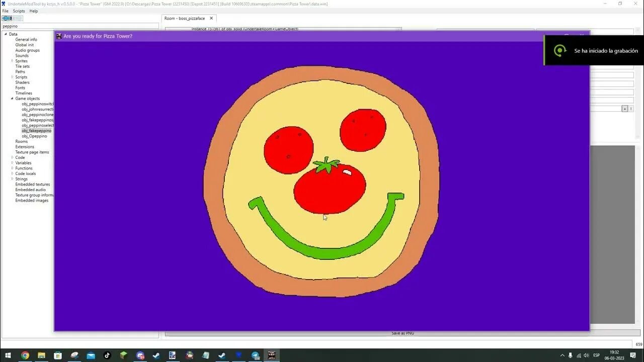
Task: Select obj_johnresurrection game object
Action: (38, 109)
